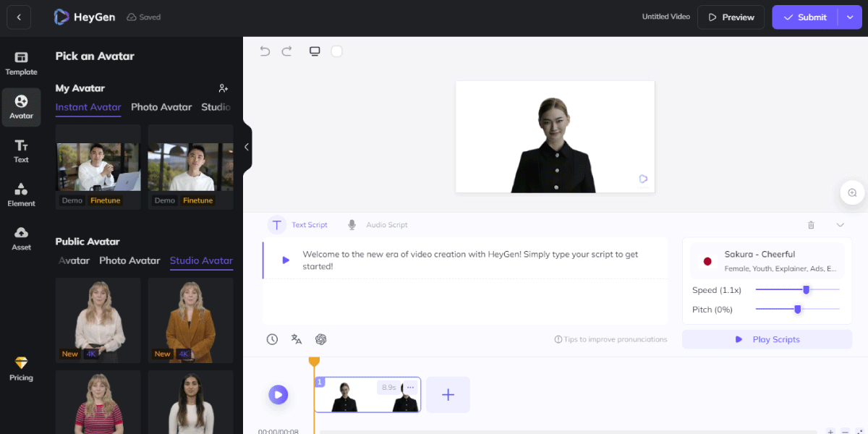Insert a pause with the clock icon
The width and height of the screenshot is (868, 434).
[x=272, y=339]
